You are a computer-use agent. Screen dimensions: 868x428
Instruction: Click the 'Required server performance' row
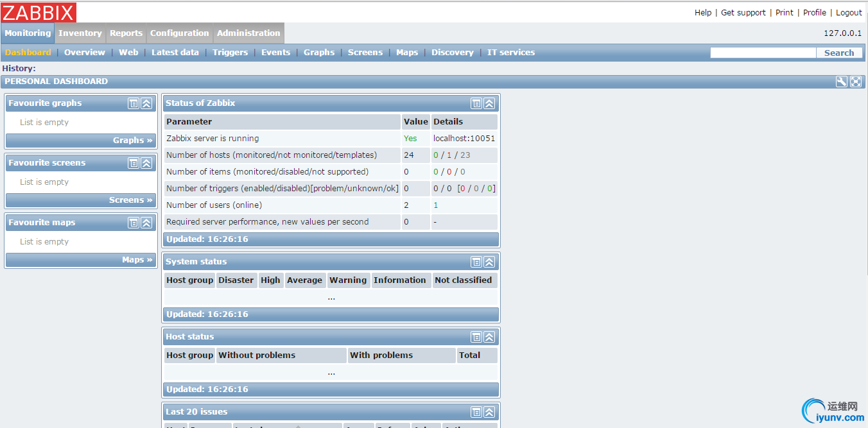point(331,222)
